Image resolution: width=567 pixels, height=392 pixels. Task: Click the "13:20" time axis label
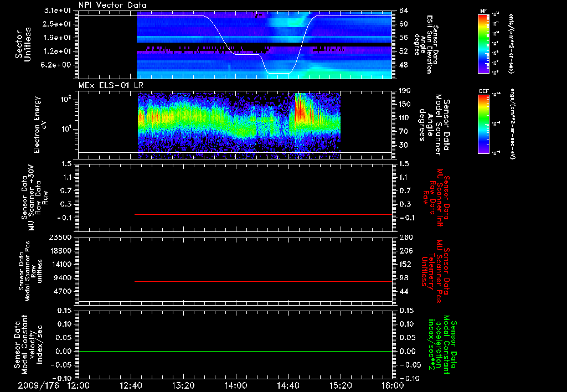click(x=183, y=385)
